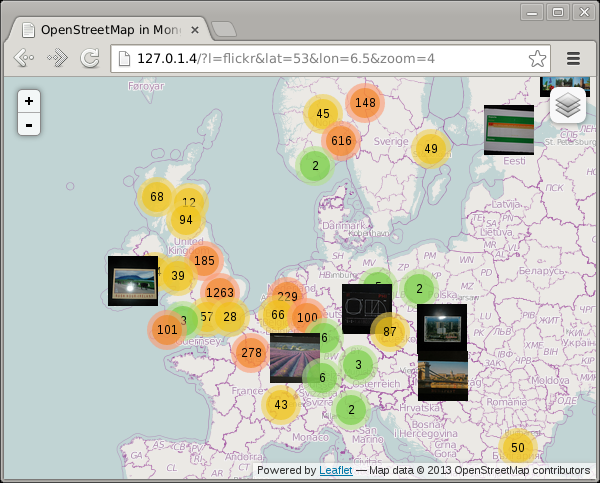Image resolution: width=600 pixels, height=483 pixels.
Task: Open the photo thumbnail near Eesti
Action: (508, 130)
